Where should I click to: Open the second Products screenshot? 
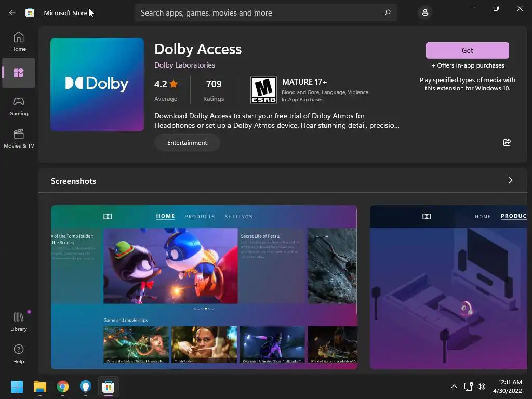click(448, 287)
